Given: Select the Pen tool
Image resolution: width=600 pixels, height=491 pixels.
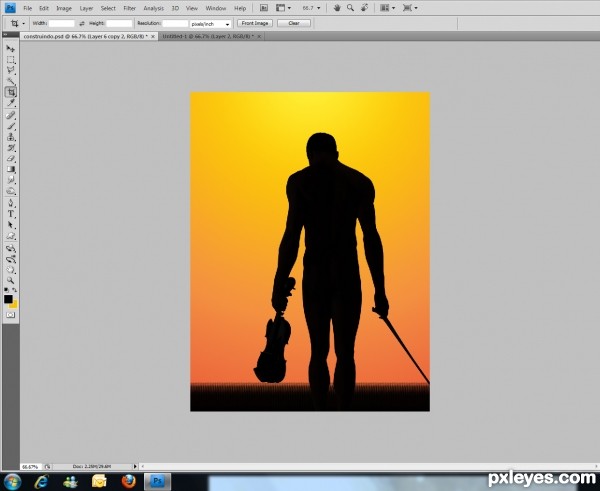Looking at the screenshot, I should pyautogui.click(x=10, y=203).
